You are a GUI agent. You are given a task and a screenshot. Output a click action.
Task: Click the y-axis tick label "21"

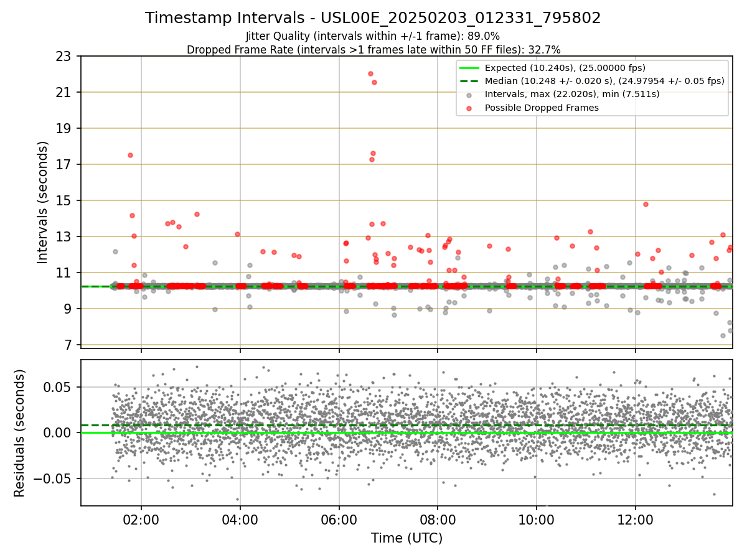tap(64, 93)
